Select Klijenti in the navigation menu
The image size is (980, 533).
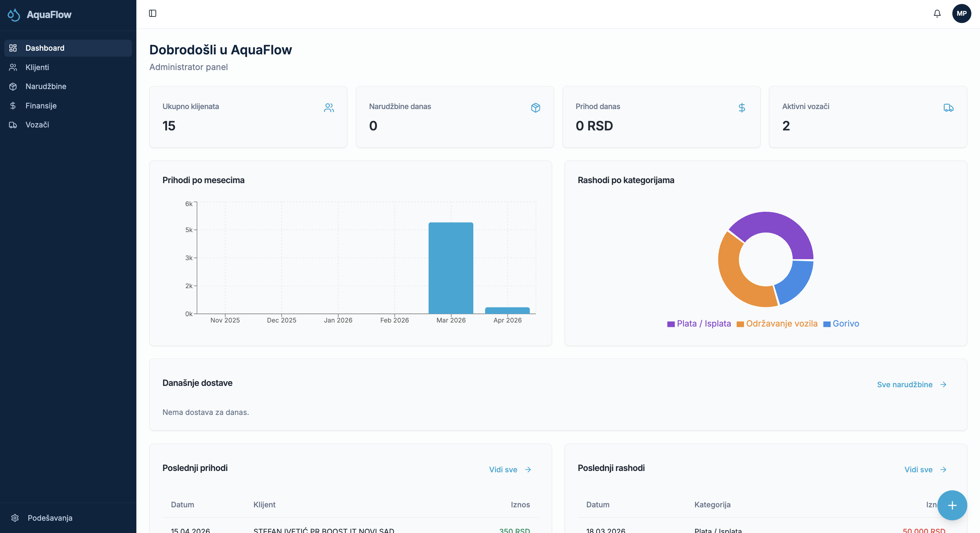37,67
